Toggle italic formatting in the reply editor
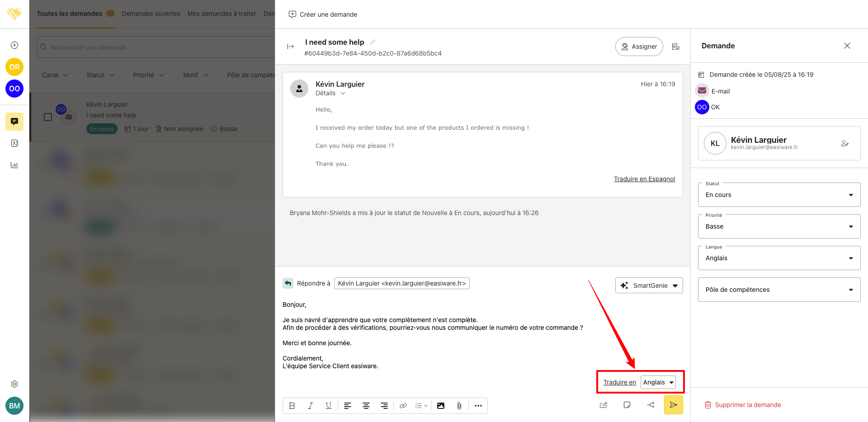Screen dimensions: 868x422 click(310, 406)
